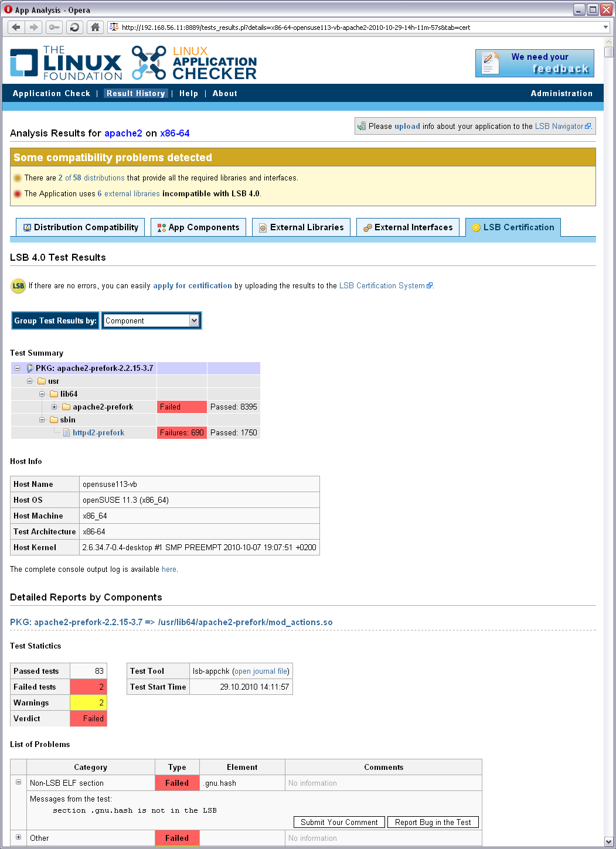
Task: Open the About menu item
Action: pyautogui.click(x=225, y=93)
